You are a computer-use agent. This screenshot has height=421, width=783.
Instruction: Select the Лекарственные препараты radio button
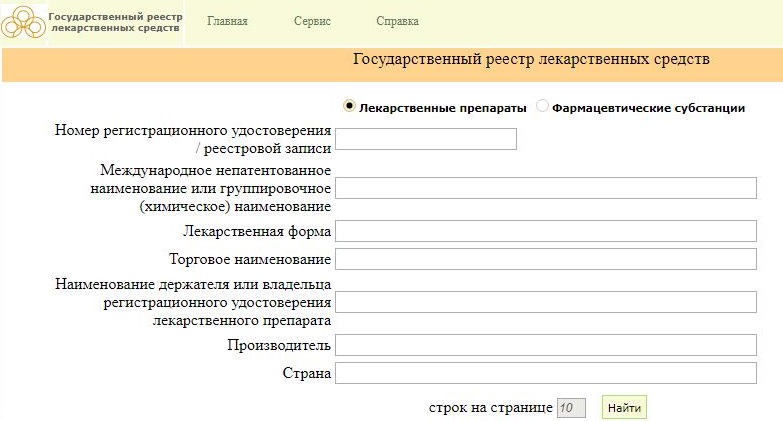click(x=349, y=106)
